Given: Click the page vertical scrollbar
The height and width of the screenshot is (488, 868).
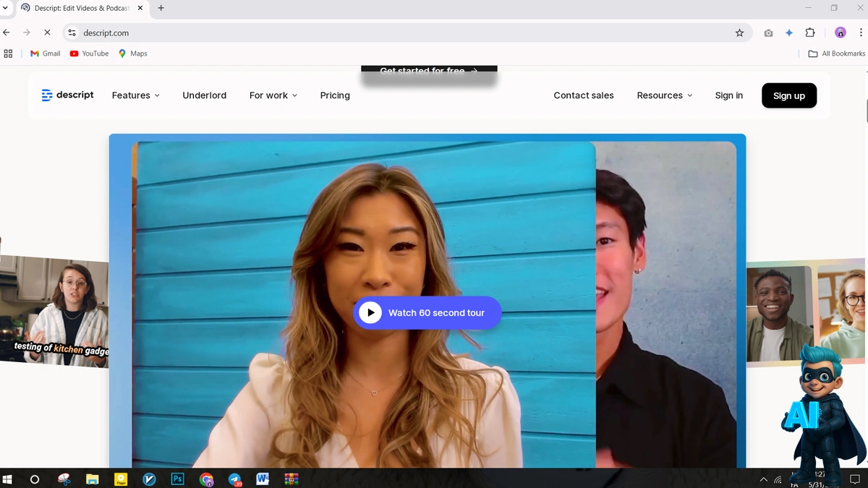Looking at the screenshot, I should click(867, 112).
